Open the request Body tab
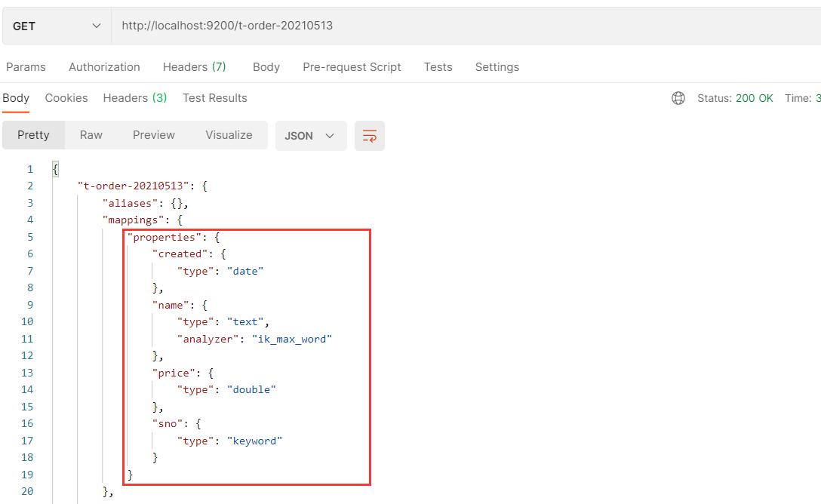The width and height of the screenshot is (821, 504). tap(266, 67)
